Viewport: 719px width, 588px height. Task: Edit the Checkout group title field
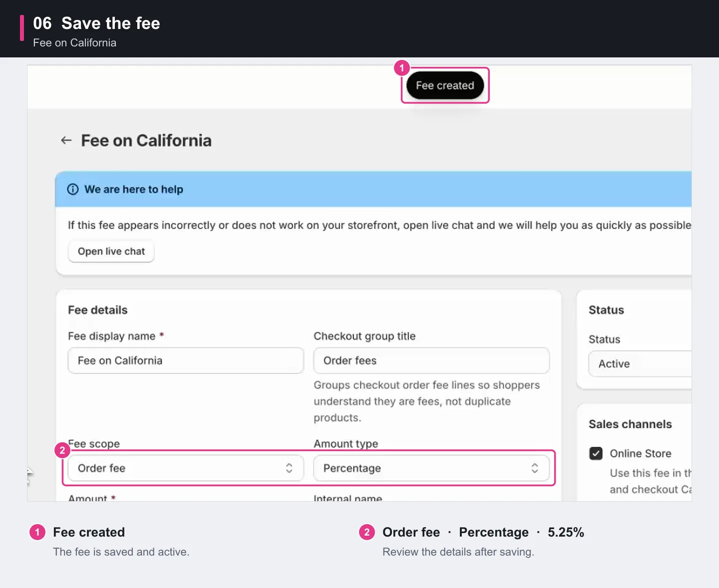click(431, 360)
